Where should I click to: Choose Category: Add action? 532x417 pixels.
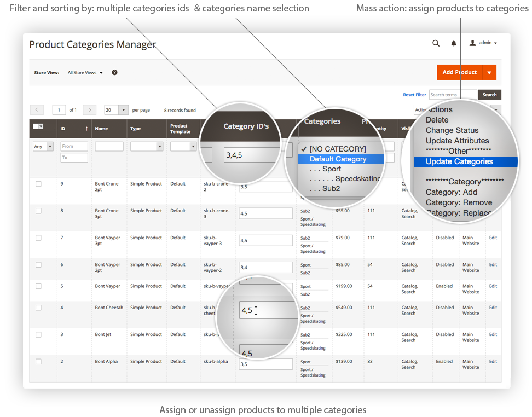(451, 192)
